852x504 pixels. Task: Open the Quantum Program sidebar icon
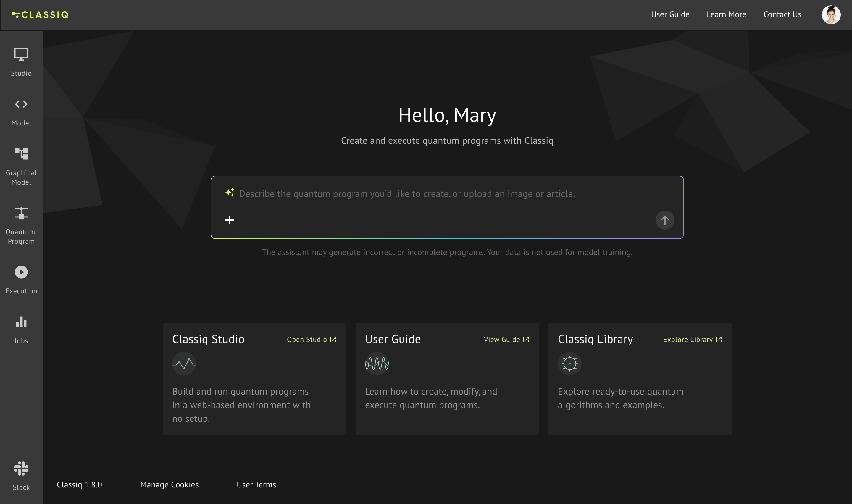(21, 213)
